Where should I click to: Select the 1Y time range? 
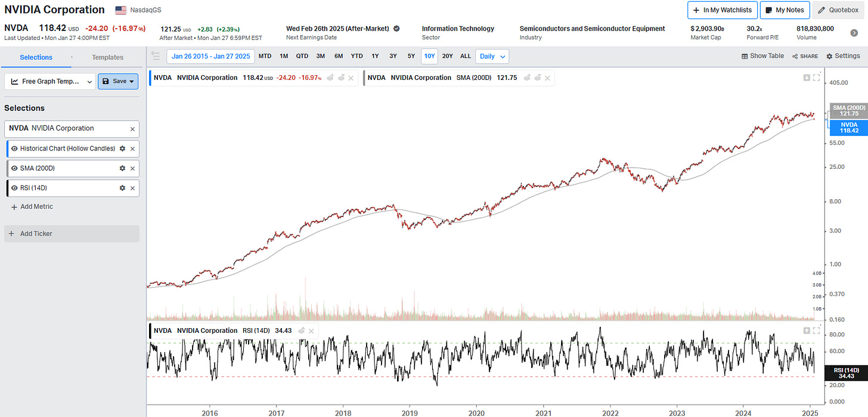(375, 56)
